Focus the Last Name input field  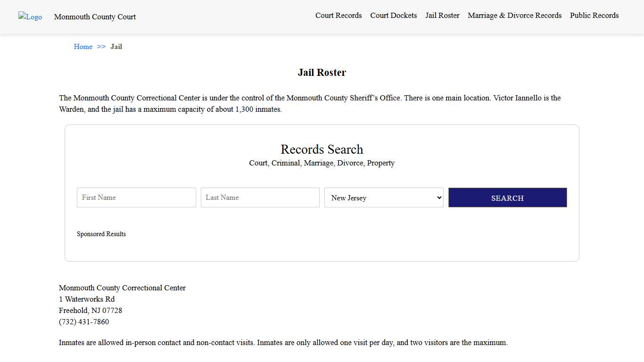coord(260,197)
